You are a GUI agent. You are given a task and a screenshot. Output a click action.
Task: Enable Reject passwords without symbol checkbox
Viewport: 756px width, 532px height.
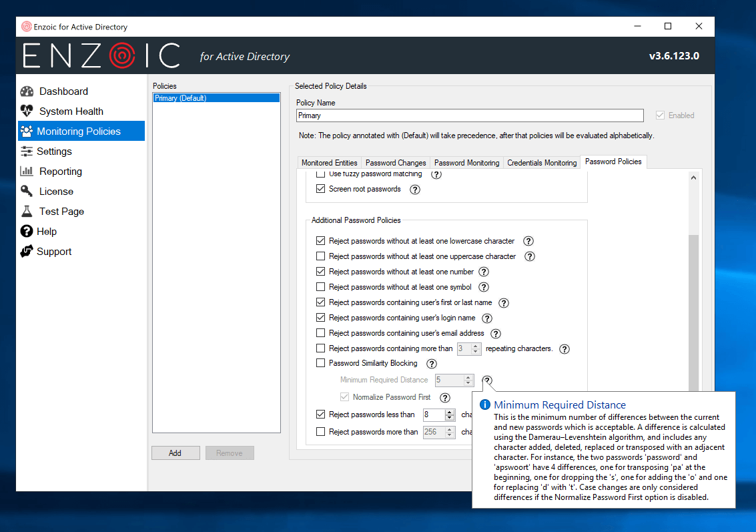point(321,287)
